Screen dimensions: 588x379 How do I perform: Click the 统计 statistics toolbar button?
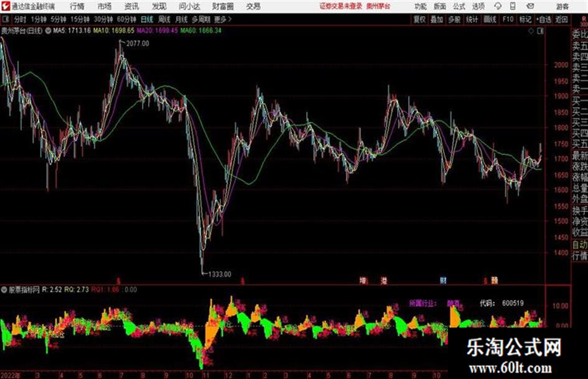click(472, 19)
